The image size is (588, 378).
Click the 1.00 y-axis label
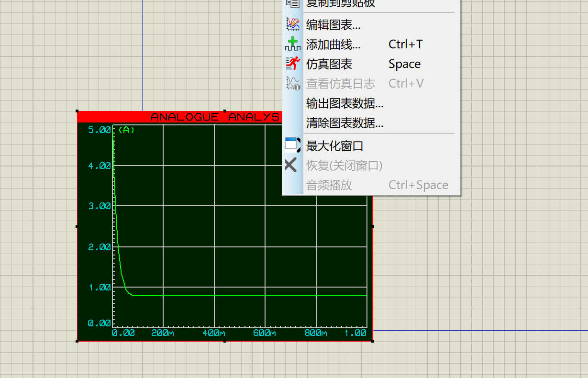pyautogui.click(x=100, y=287)
